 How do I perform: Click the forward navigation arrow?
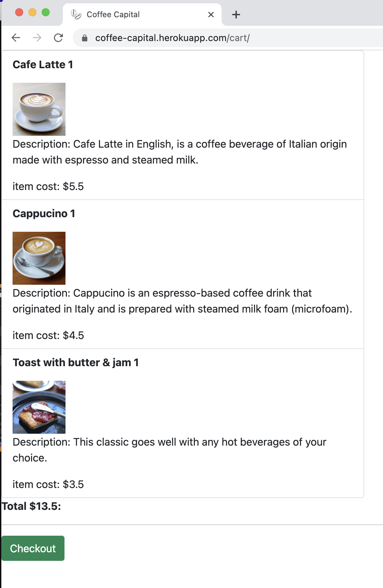click(37, 37)
